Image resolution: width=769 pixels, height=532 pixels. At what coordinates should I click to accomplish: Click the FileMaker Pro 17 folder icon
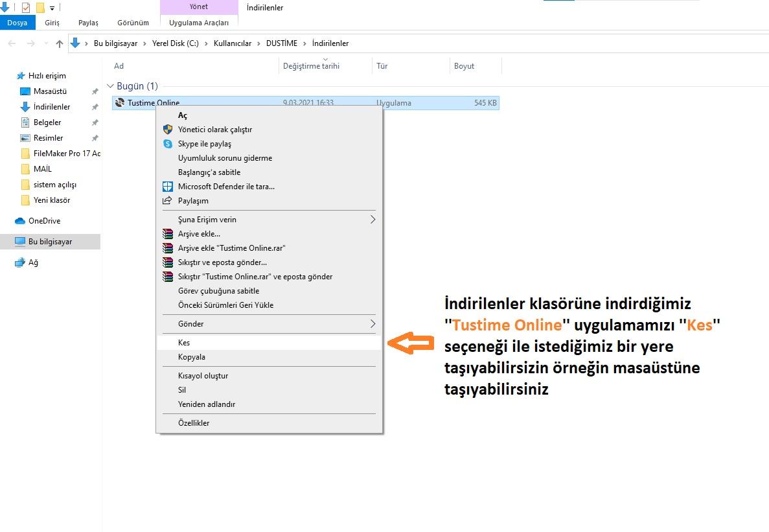click(x=25, y=154)
